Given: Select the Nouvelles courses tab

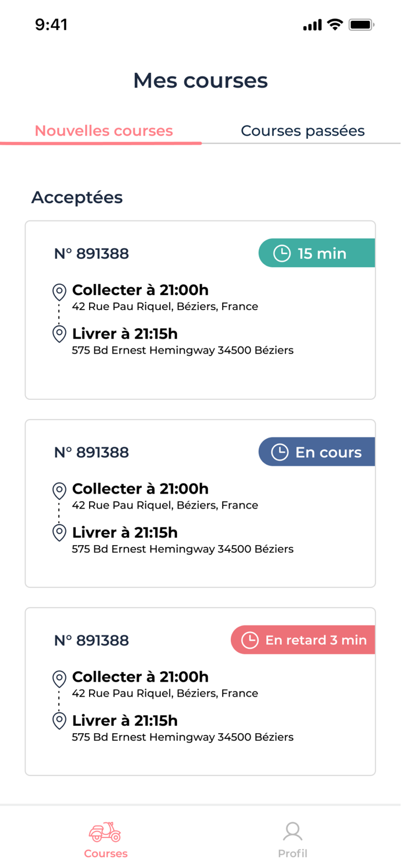Looking at the screenshot, I should (x=103, y=131).
